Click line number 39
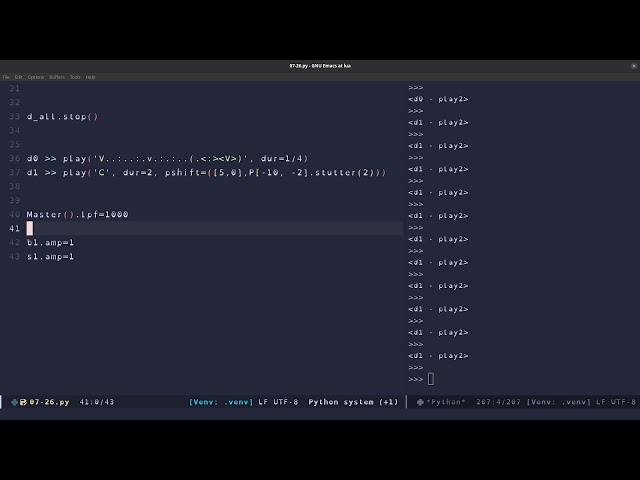This screenshot has height=480, width=640. [15, 200]
